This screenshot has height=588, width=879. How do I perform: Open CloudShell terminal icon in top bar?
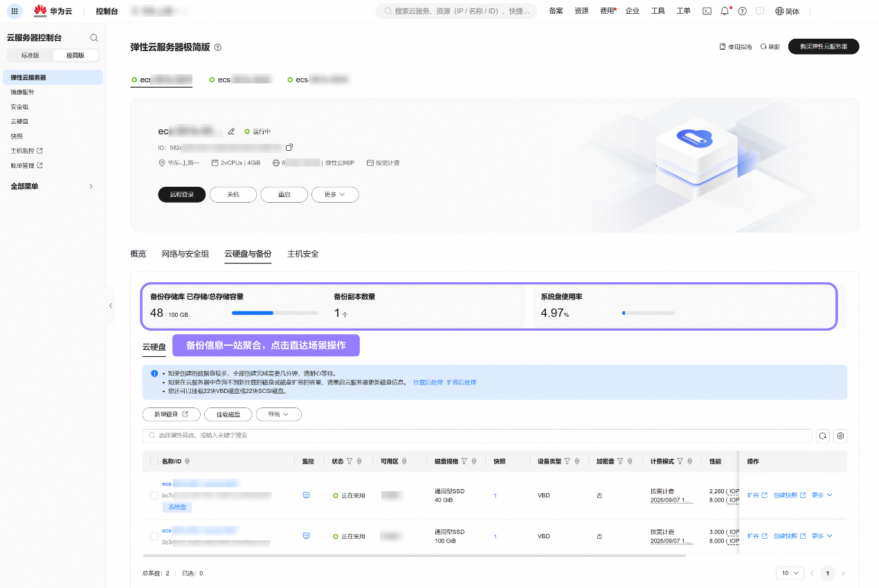point(707,11)
